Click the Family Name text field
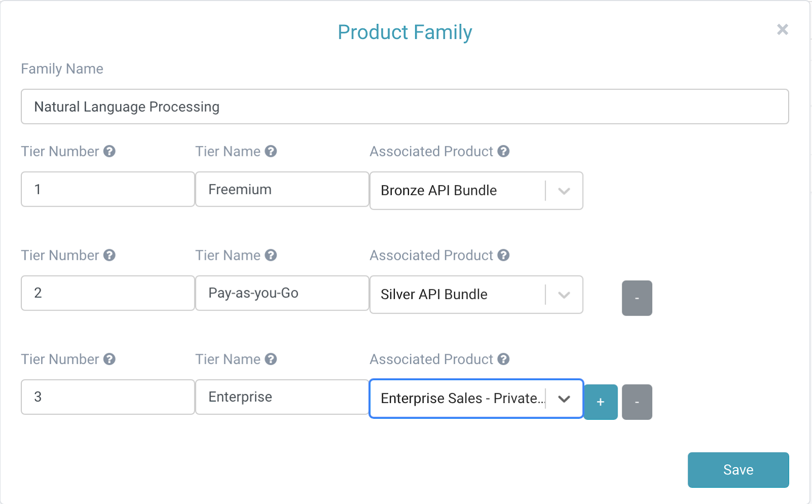Image resolution: width=812 pixels, height=504 pixels. 404,107
